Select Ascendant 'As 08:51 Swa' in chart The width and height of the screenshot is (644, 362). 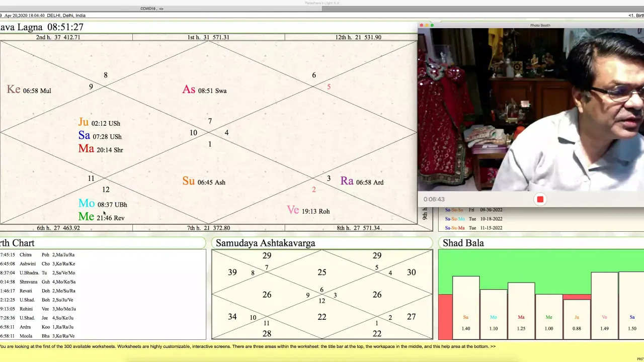pos(204,90)
